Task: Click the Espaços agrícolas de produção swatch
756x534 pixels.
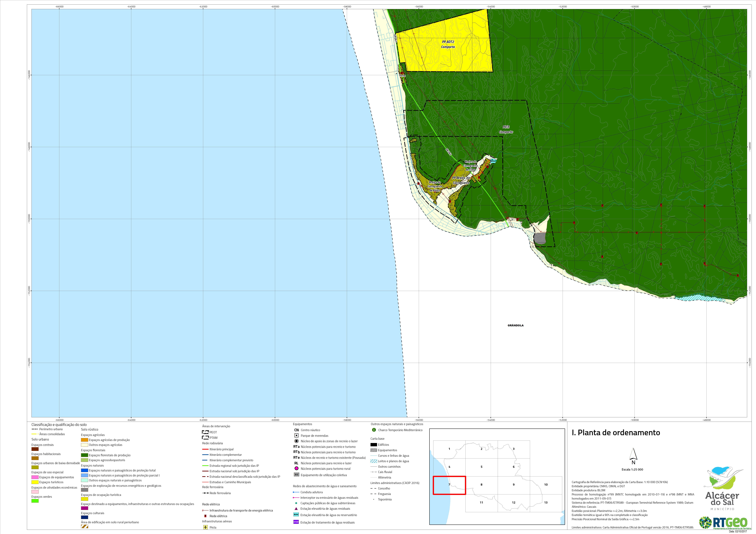Action: pos(85,440)
